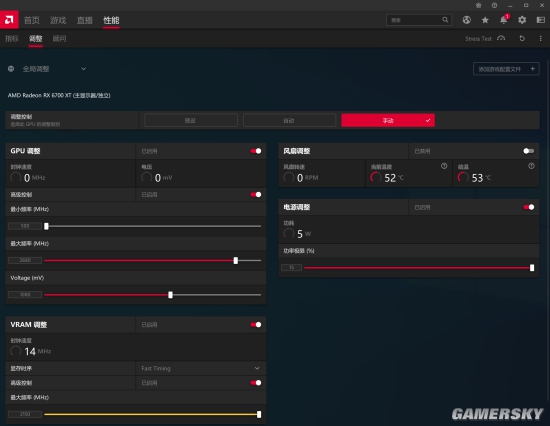The image size is (550, 426).
Task: Click the AMD logo home icon
Action: pyautogui.click(x=9, y=20)
